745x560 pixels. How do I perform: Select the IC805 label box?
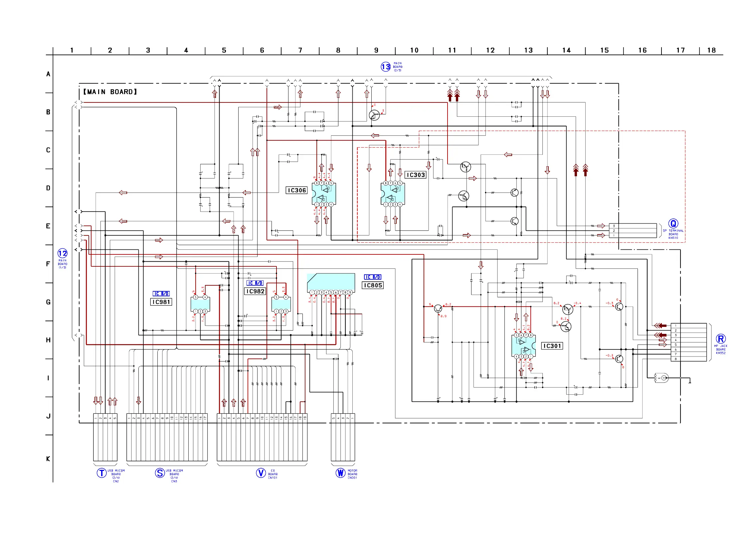point(373,285)
